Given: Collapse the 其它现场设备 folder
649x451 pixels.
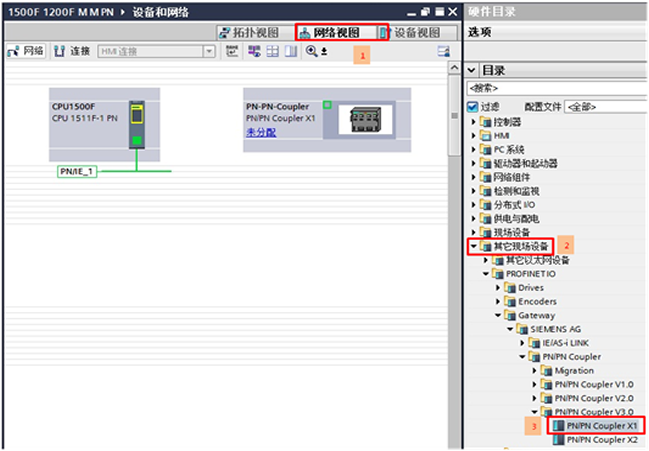Looking at the screenshot, I should tap(474, 246).
